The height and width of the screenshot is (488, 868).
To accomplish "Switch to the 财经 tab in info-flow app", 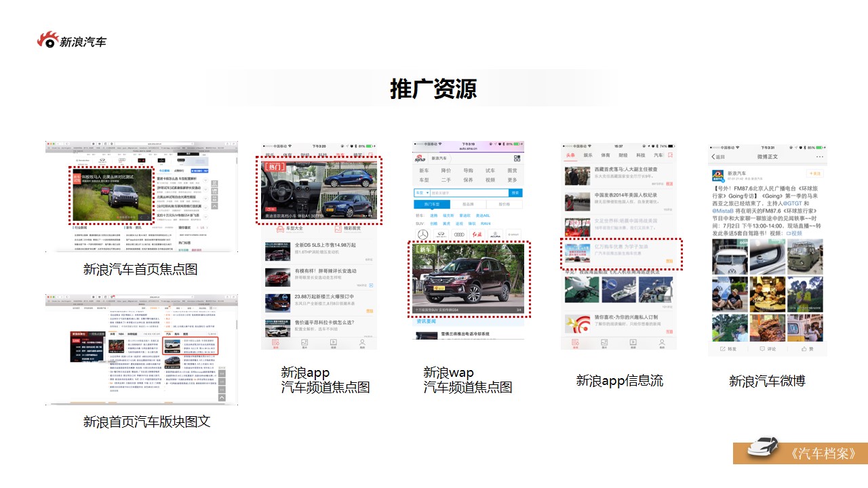I will coord(623,155).
